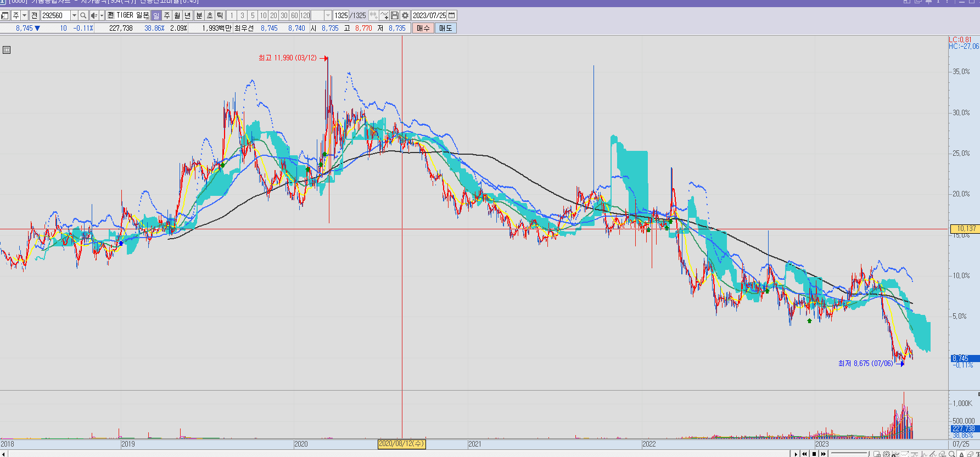Select the 5 interval button
This screenshot has width=980, height=457.
[253, 15]
